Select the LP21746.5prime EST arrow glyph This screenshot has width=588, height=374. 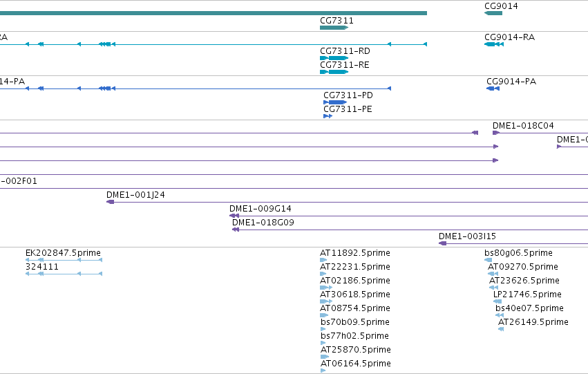click(x=497, y=301)
